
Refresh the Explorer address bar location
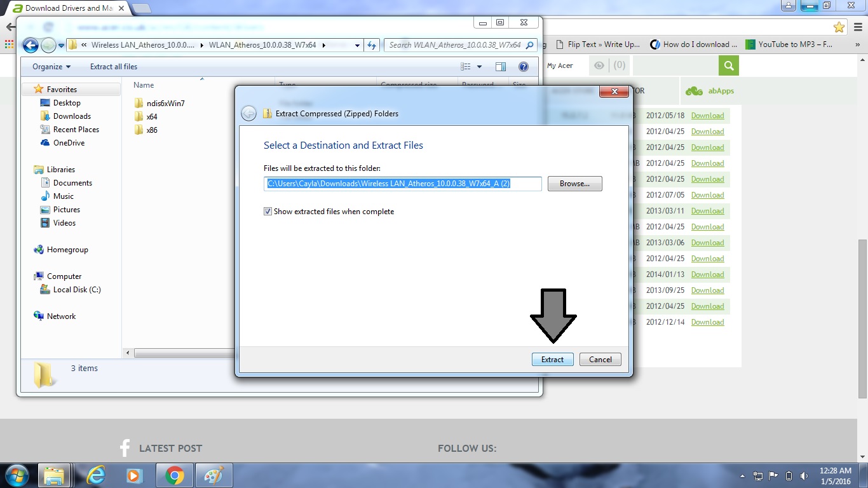tap(372, 45)
